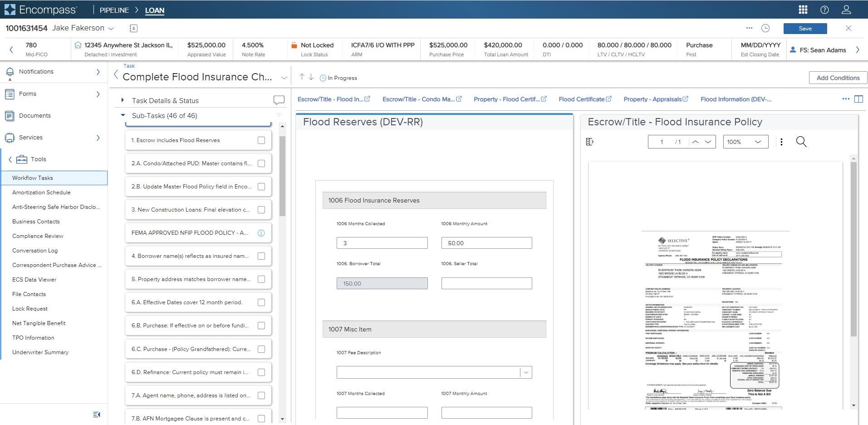Click the sub-tasks list scrollbar
The image size is (868, 425).
coord(282,176)
